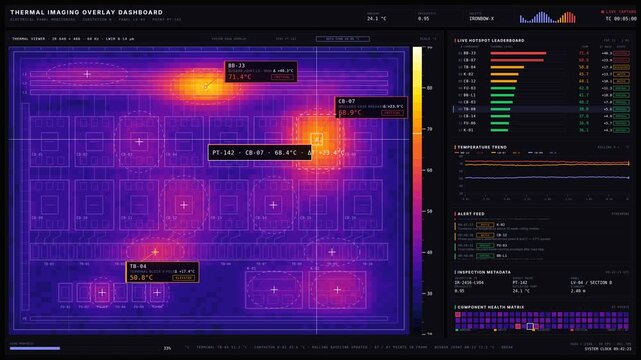
Task: Select the K-02 leaderboard row
Action: pyautogui.click(x=543, y=74)
